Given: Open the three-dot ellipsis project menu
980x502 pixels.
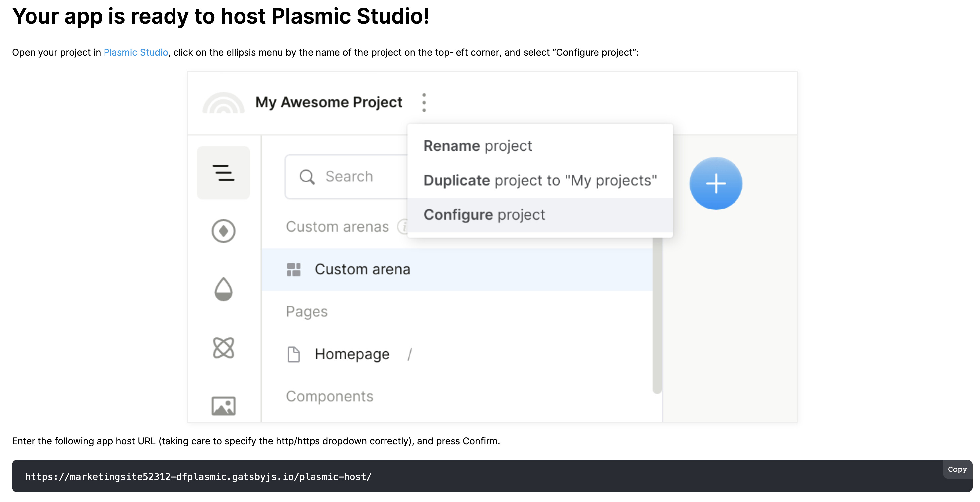Looking at the screenshot, I should [x=424, y=102].
